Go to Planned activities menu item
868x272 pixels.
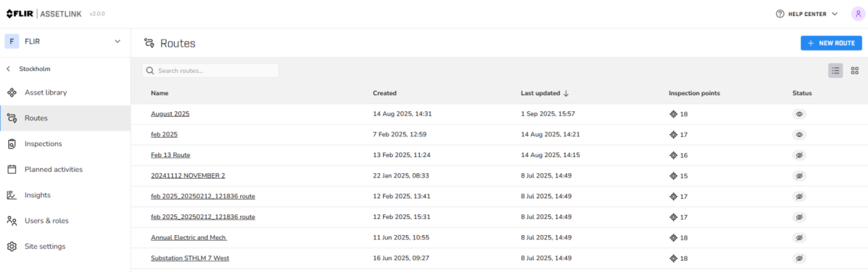click(53, 169)
